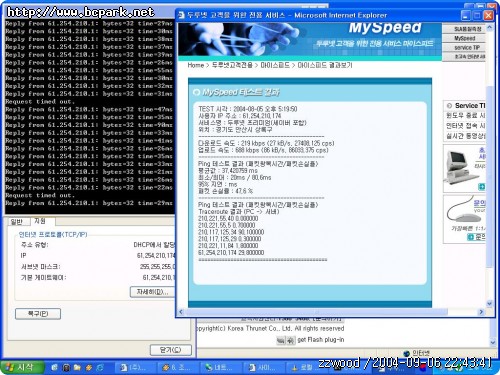Click the MySpeed banner logo at page top
The image size is (500, 375).
pyautogui.click(x=385, y=28)
